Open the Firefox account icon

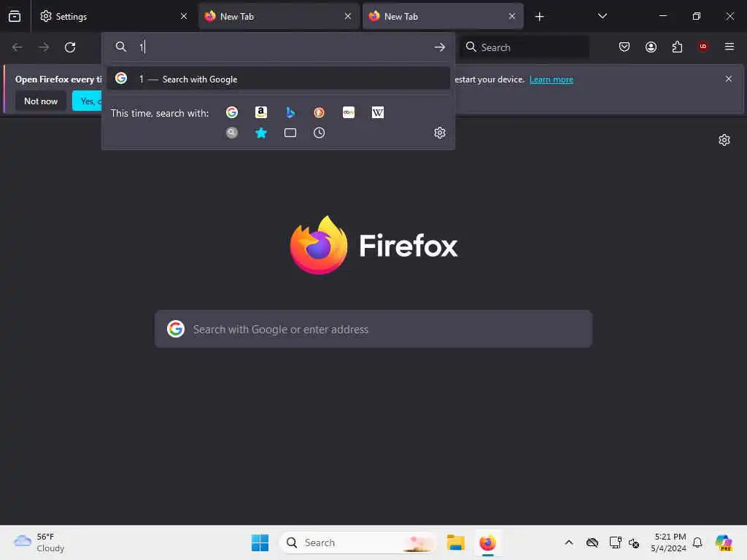tap(651, 47)
